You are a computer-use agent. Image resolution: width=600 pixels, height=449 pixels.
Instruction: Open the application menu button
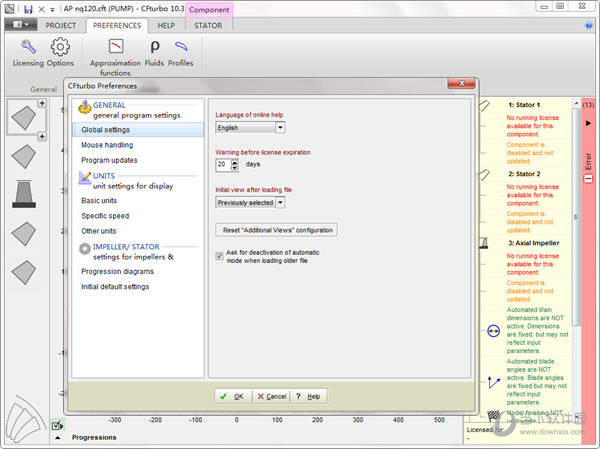pos(21,24)
